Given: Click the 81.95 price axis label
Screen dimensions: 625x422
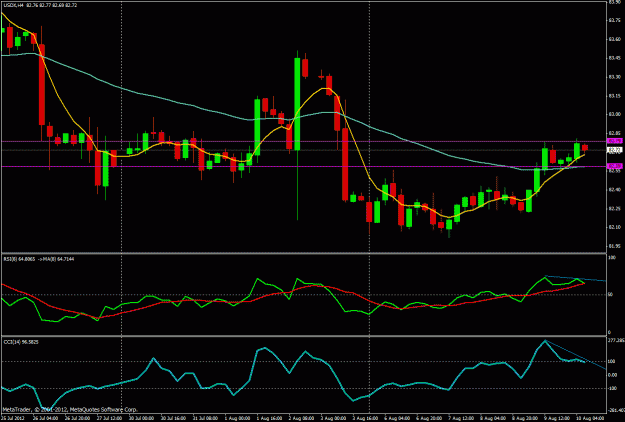Looking at the screenshot, I should pyautogui.click(x=614, y=246).
